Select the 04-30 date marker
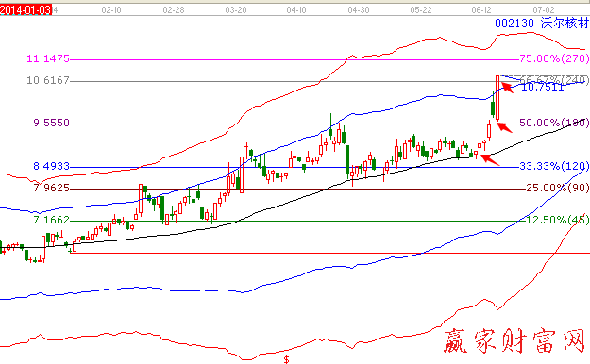The width and height of the screenshot is (590, 364). pyautogui.click(x=358, y=10)
